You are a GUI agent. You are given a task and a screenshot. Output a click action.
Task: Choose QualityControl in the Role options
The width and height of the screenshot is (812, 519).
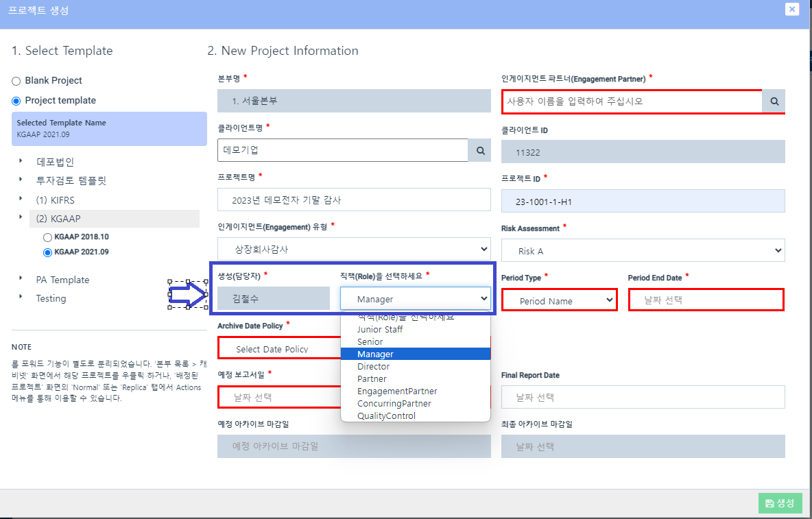coord(386,415)
